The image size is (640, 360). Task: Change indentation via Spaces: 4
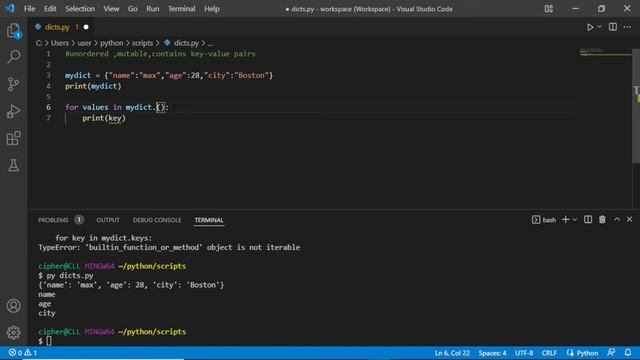(x=492, y=353)
